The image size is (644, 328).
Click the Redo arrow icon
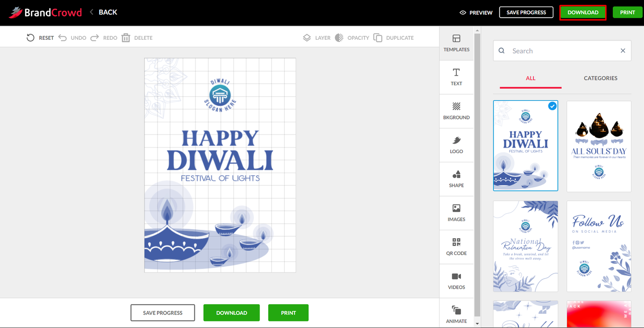tap(95, 38)
